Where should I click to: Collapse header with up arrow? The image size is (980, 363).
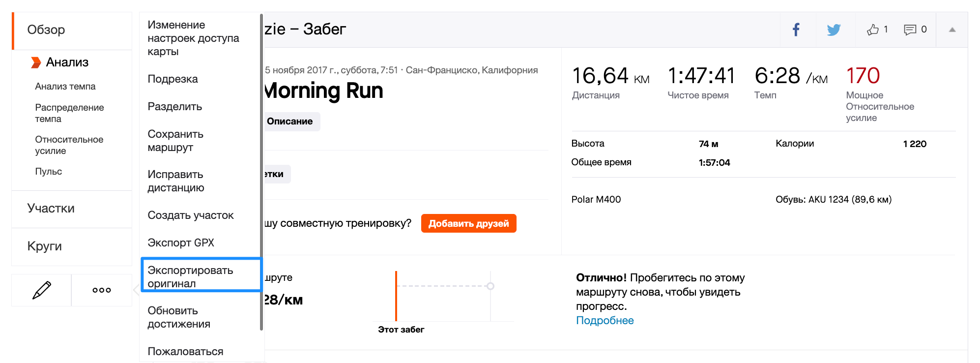[x=952, y=30]
